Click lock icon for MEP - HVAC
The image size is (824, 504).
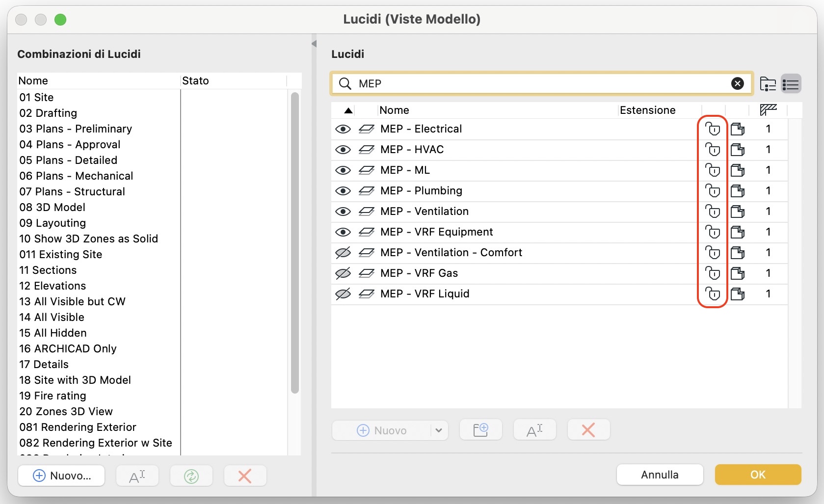(712, 150)
